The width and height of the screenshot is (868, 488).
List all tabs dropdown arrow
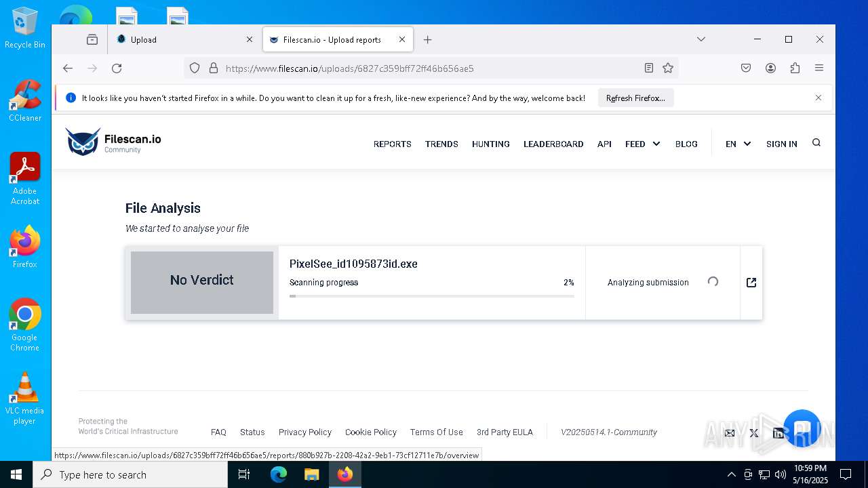(701, 39)
